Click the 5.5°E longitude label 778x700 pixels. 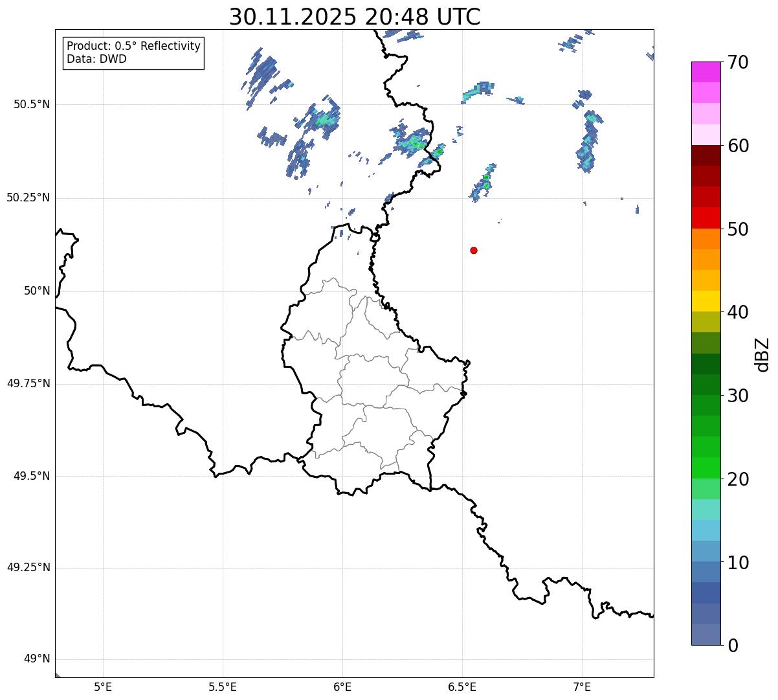[x=223, y=687]
